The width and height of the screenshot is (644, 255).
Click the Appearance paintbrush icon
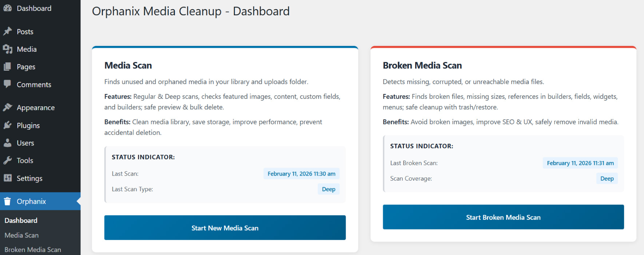click(8, 107)
